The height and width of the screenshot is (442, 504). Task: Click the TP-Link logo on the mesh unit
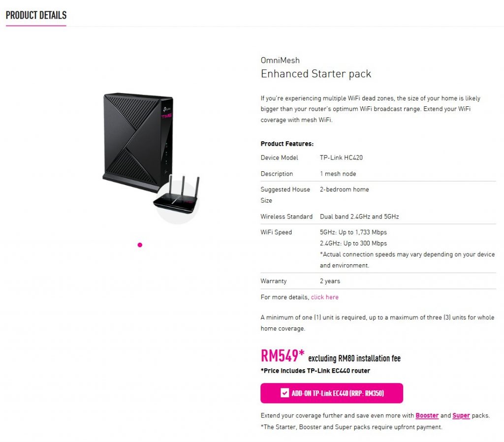[167, 108]
